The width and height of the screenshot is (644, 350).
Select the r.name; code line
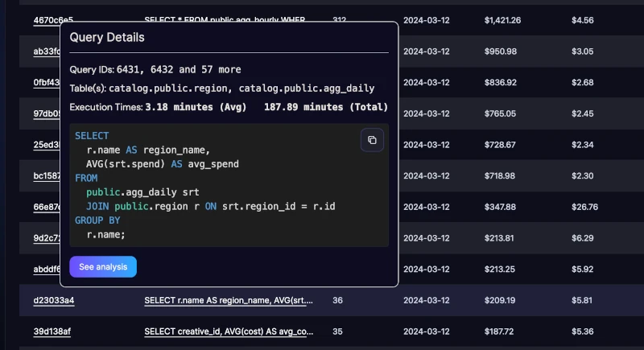tap(105, 235)
